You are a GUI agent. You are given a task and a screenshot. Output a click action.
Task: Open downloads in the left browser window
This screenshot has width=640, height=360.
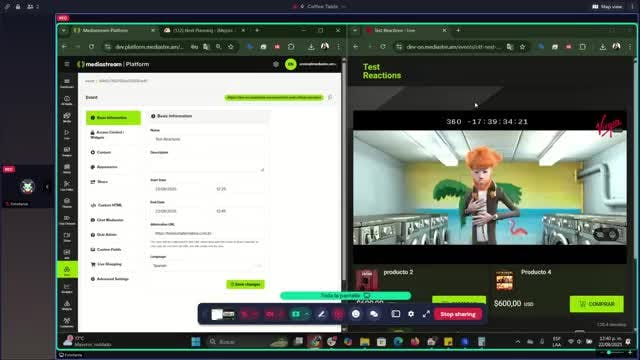point(311,47)
